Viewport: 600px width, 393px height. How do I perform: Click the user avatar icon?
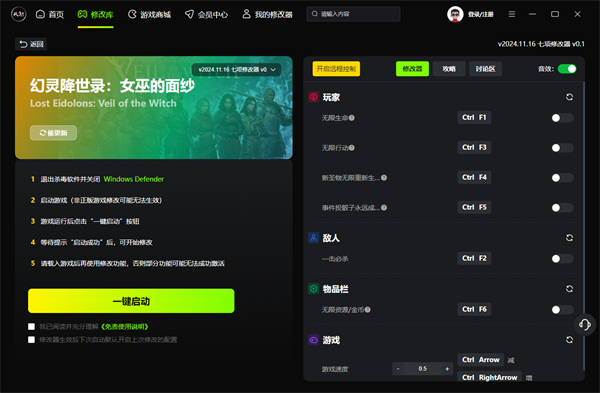[x=455, y=15]
